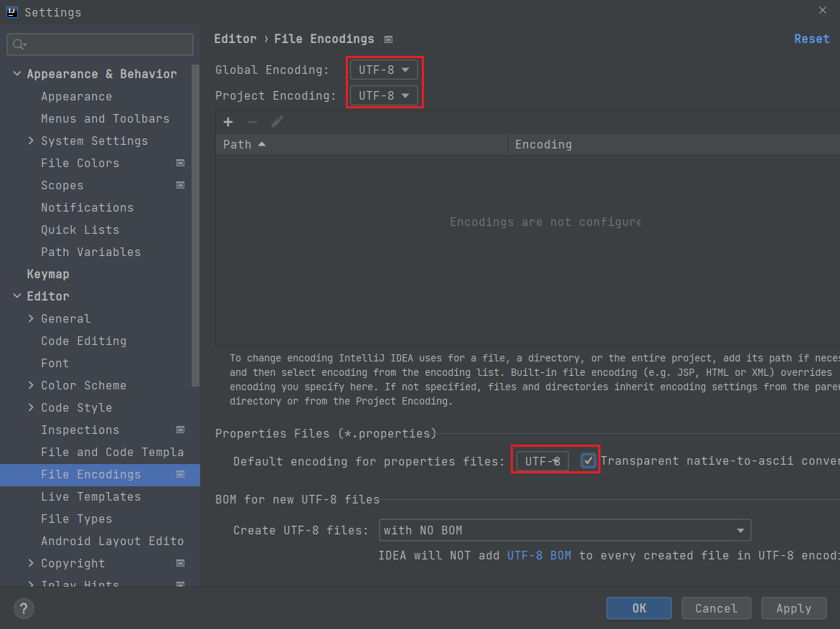Switch to the File Types settings page
This screenshot has height=629, width=840.
click(x=76, y=519)
